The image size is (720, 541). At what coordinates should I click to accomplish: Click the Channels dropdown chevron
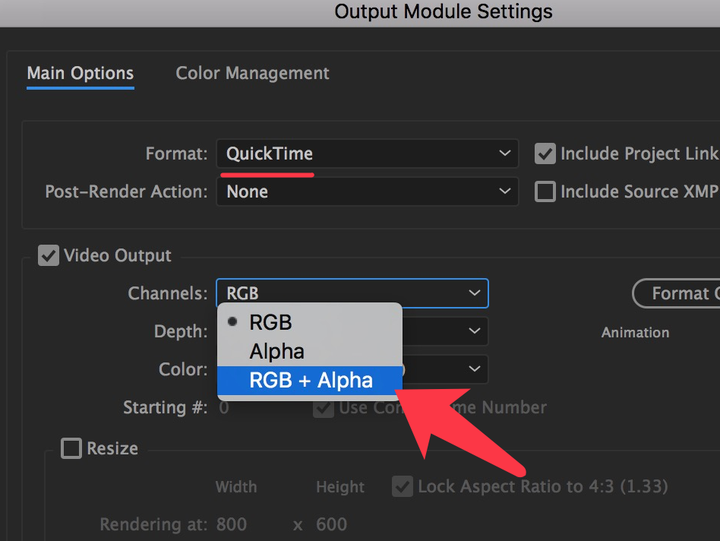point(474,293)
